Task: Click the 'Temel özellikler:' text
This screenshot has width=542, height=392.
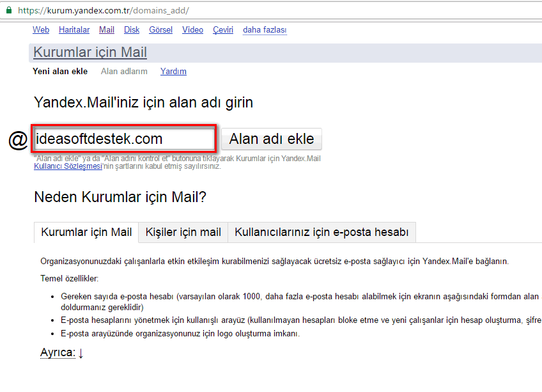Action: [x=70, y=279]
